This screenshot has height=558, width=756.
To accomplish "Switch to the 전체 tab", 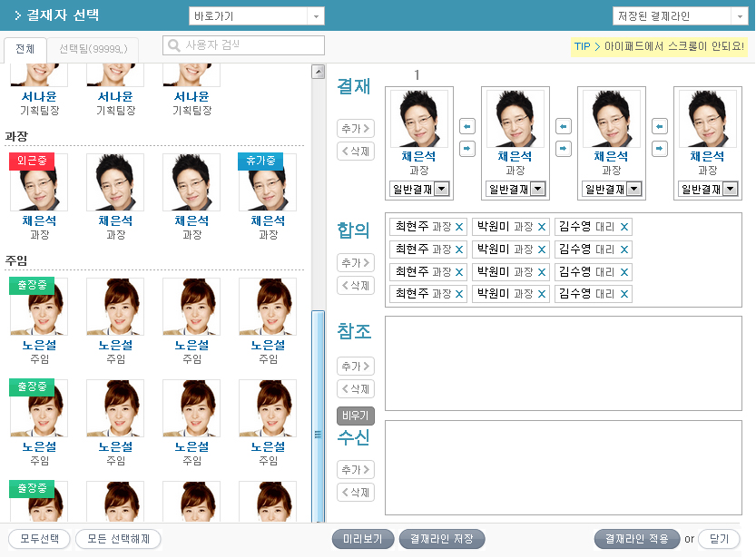I will click(x=25, y=49).
